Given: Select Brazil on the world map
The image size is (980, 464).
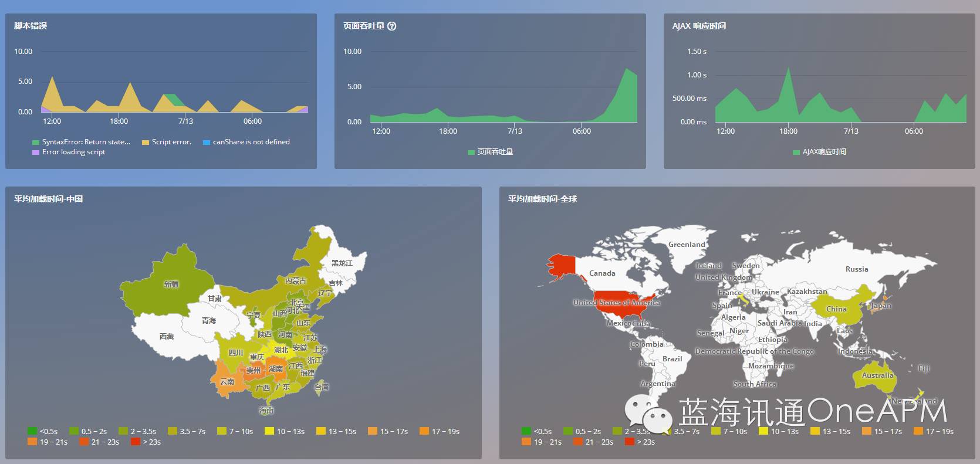Looking at the screenshot, I should tap(672, 358).
